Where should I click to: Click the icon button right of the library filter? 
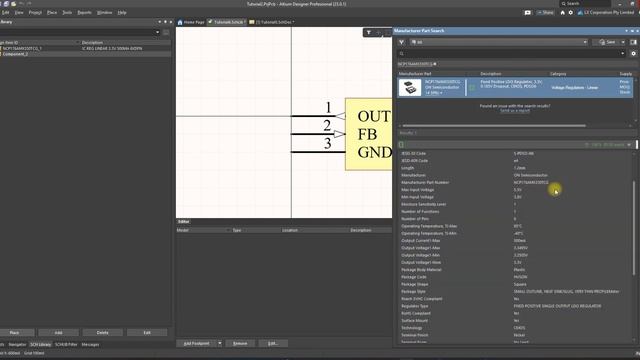tap(166, 32)
